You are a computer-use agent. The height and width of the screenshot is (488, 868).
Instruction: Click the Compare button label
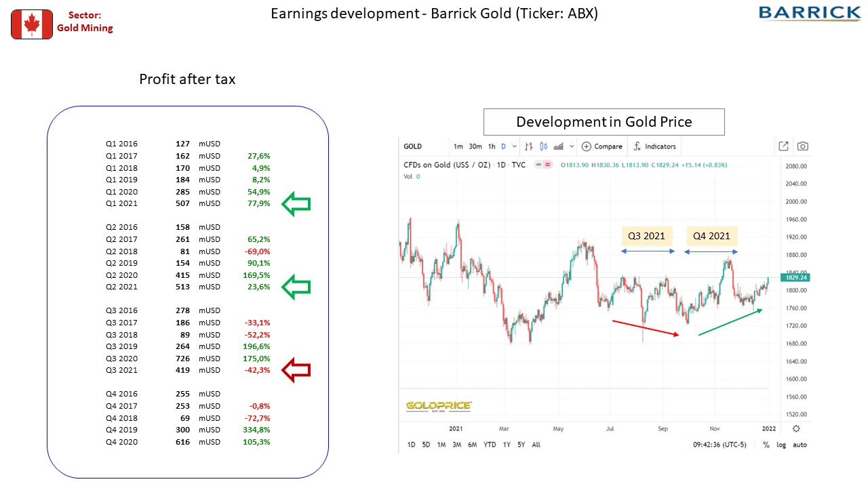tap(608, 146)
